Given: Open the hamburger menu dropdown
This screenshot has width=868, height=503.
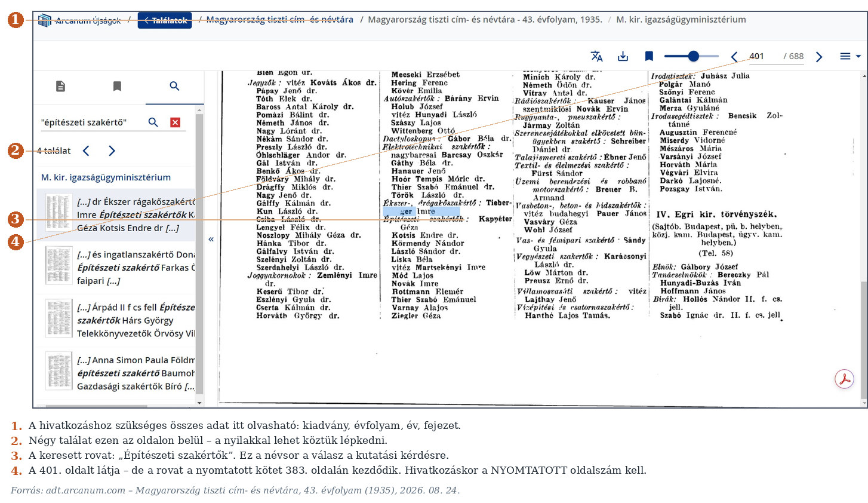Looking at the screenshot, I should point(850,56).
